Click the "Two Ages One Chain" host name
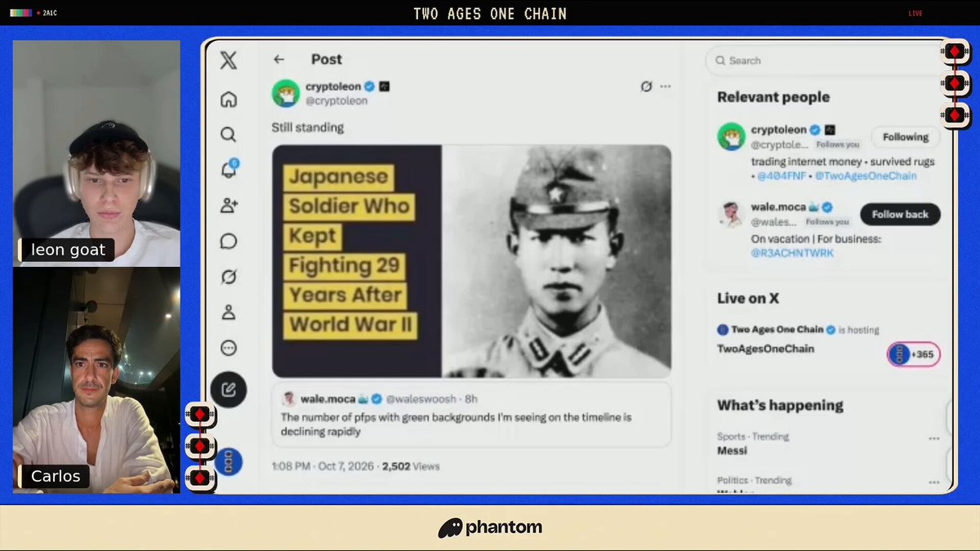This screenshot has height=551, width=980. [x=777, y=330]
